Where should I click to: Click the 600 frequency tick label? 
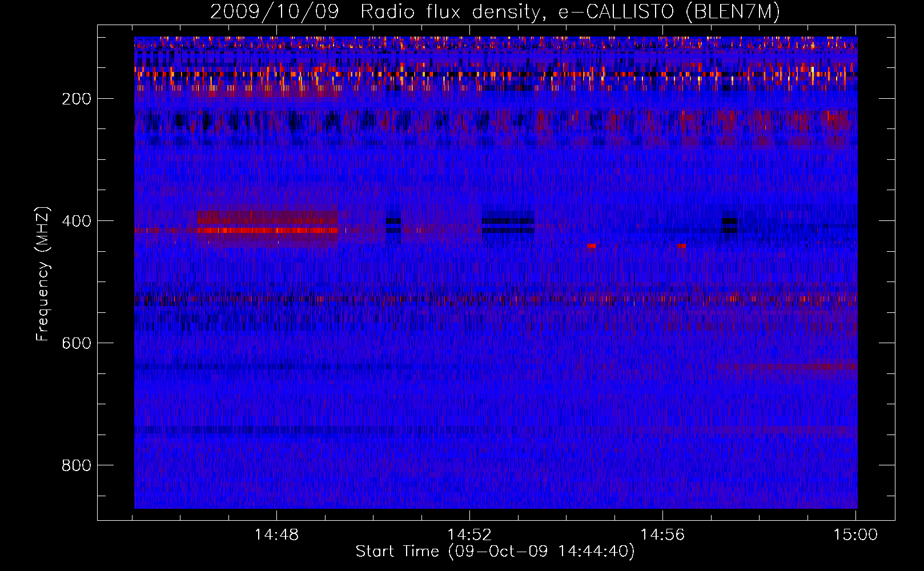point(77,343)
